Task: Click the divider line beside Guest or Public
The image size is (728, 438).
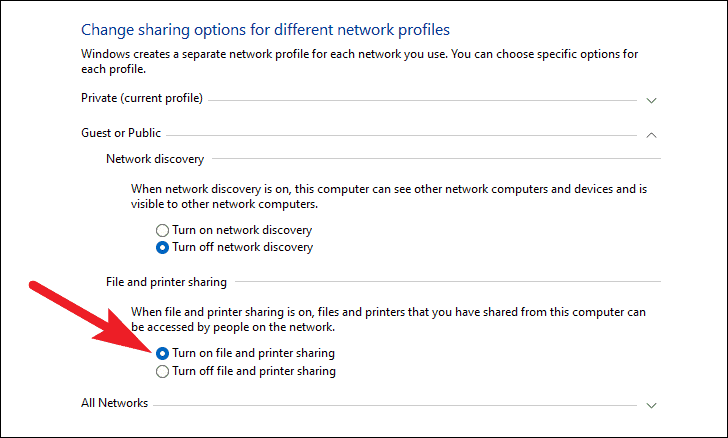Action: tap(400, 133)
